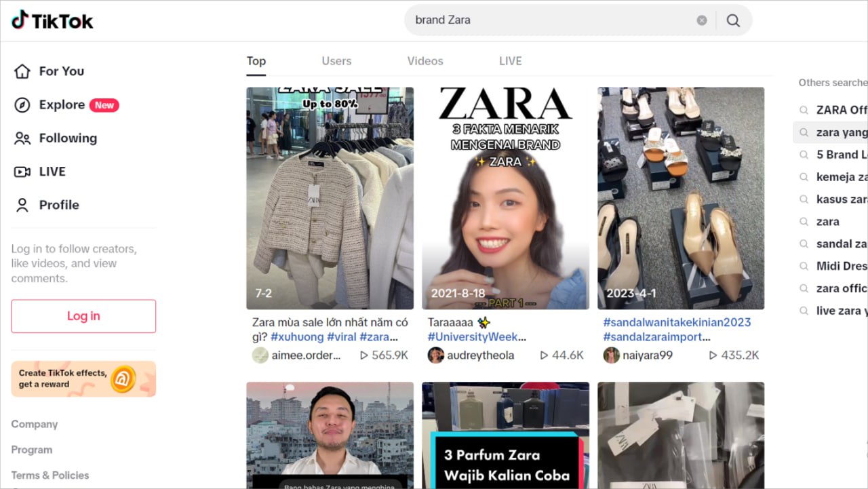The image size is (868, 489).
Task: Expand the Program footer section
Action: (32, 450)
